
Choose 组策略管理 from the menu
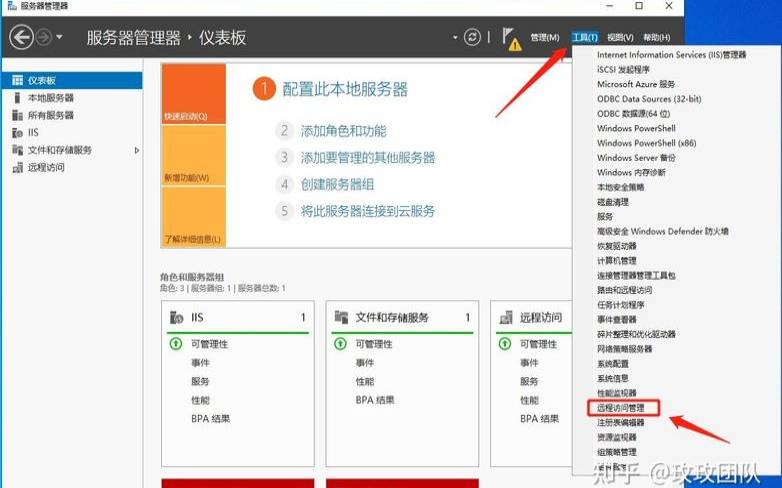[616, 452]
